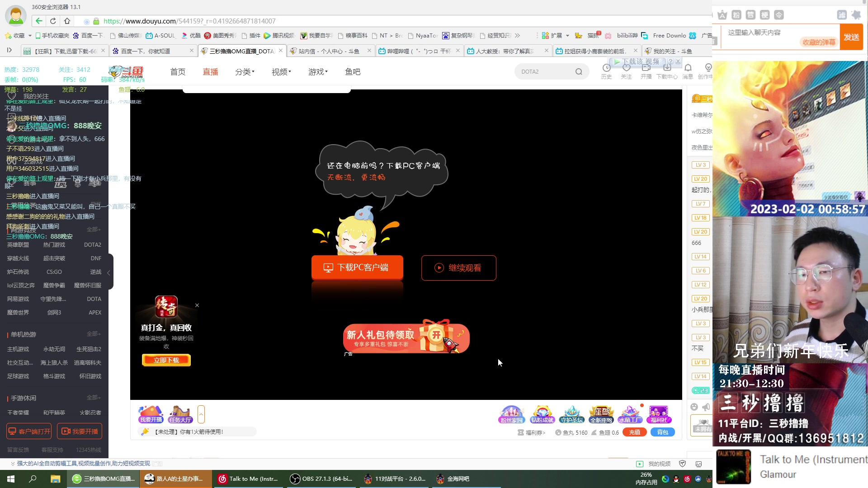Collapse the left sidebar arrow

[108, 272]
